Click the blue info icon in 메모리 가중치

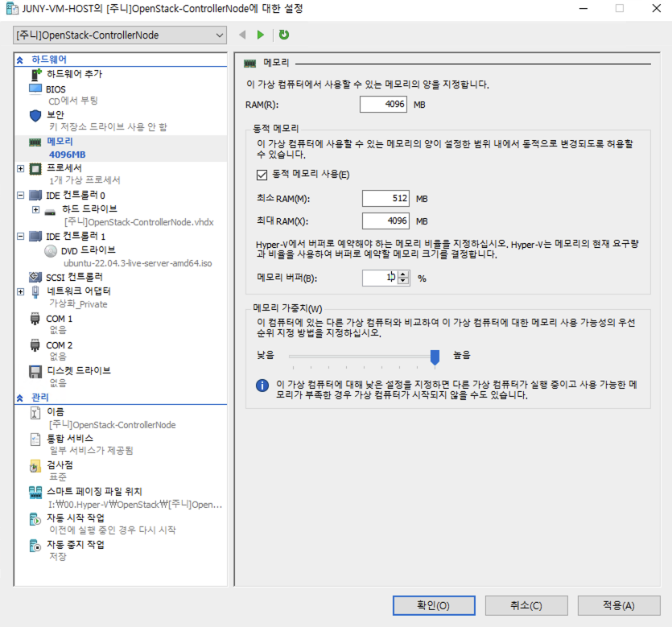coord(262,386)
